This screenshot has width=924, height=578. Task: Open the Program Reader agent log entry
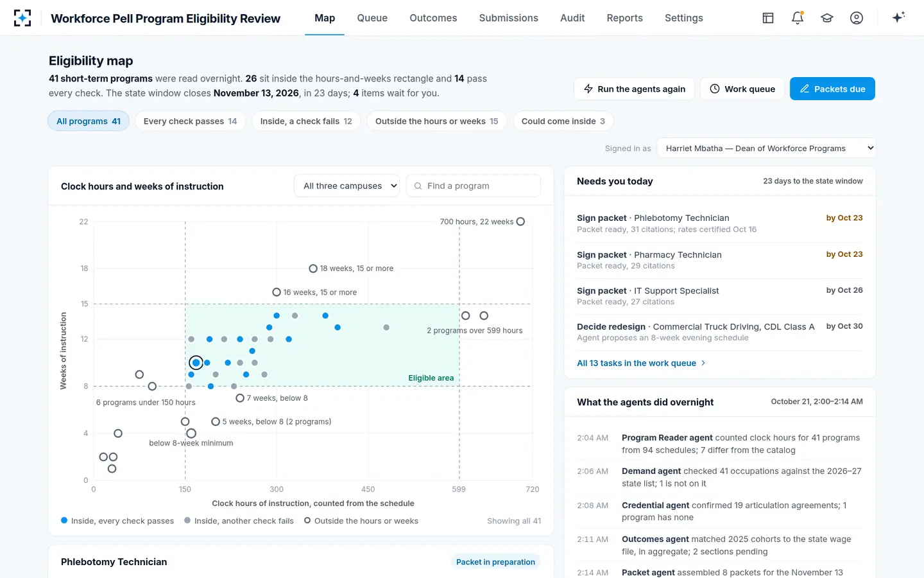[719, 444]
